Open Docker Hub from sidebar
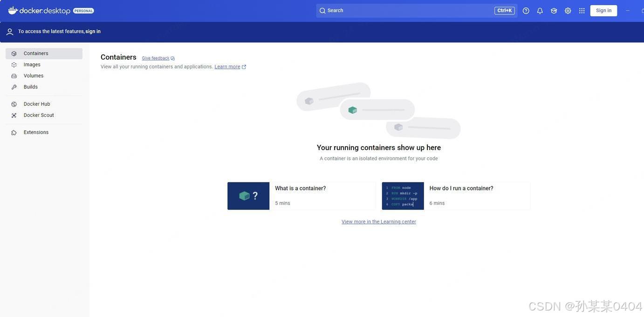644x317 pixels. click(x=44, y=104)
